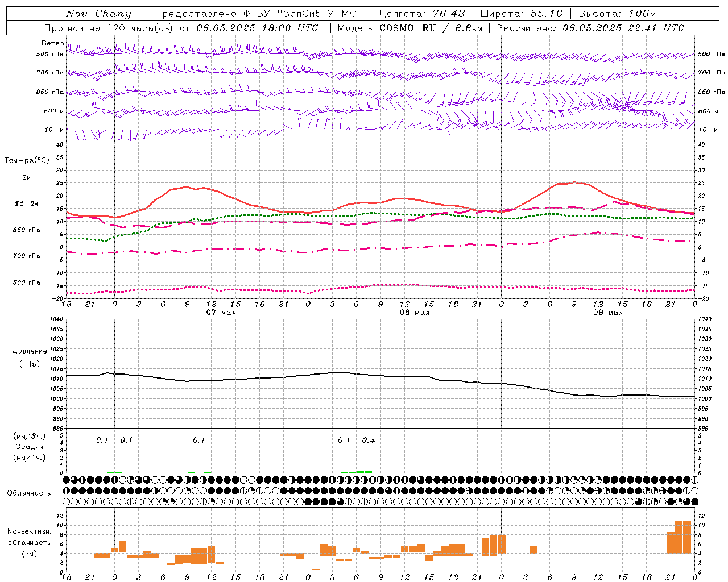This screenshot has width=728, height=582.
Task: Click the "Ветер" wind panel label
Action: click(52, 43)
